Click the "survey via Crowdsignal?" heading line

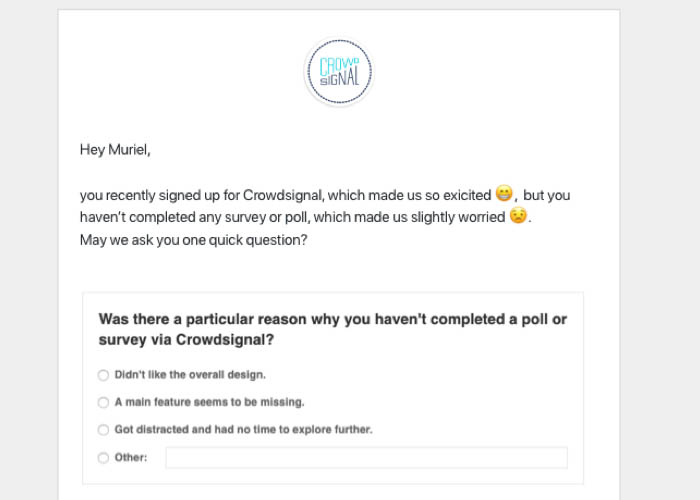(x=186, y=340)
